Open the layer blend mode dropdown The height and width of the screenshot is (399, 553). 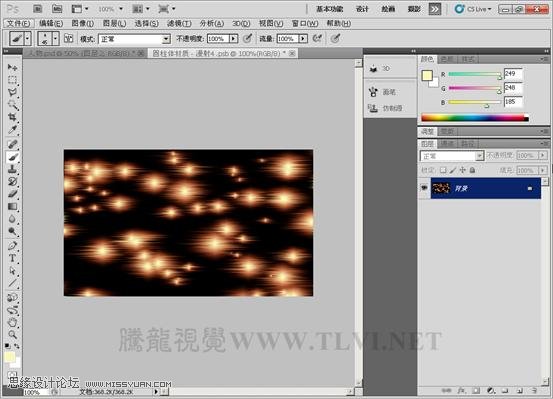coord(451,156)
